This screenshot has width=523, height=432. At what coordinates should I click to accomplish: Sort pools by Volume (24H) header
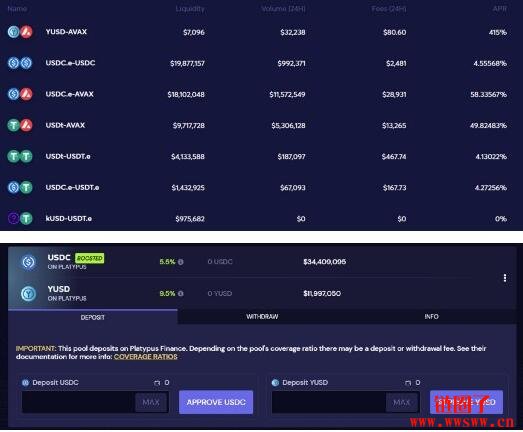(x=284, y=9)
